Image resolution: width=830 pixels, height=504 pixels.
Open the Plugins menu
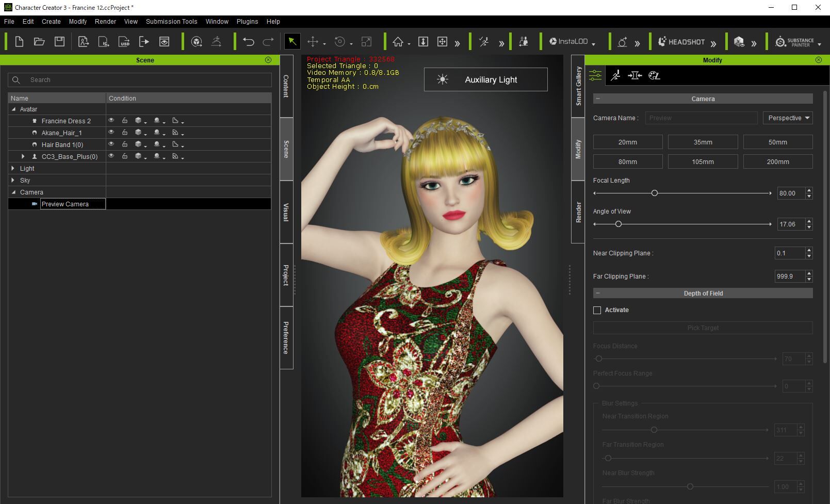(x=247, y=22)
